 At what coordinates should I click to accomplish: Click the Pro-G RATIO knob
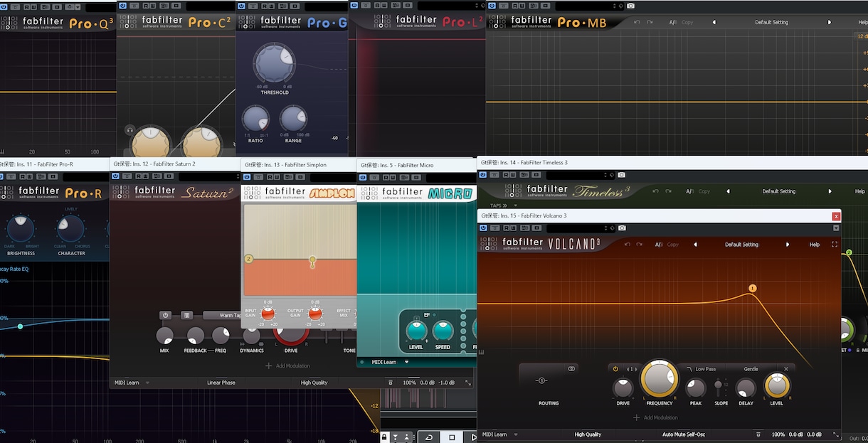[x=255, y=119]
